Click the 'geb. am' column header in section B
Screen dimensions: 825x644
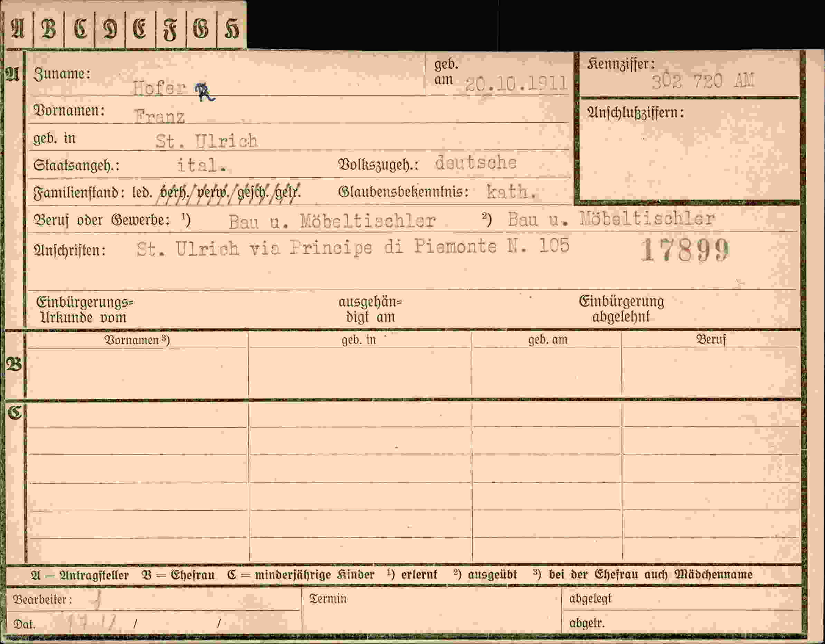coord(548,340)
